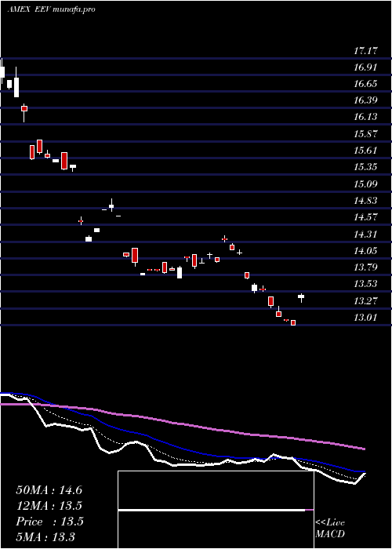Click the AMEX EEV munafa.pro chart title
Image resolution: width=392 pixels, height=549 pixels.
[x=52, y=9]
